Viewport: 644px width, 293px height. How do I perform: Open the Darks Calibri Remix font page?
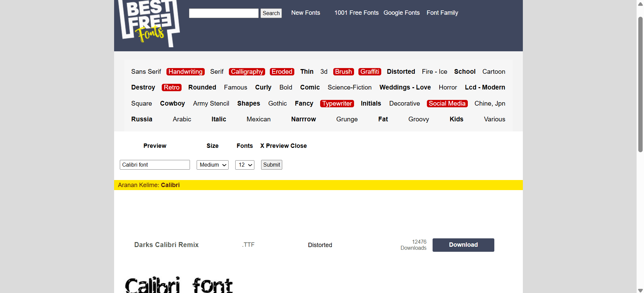tap(166, 245)
